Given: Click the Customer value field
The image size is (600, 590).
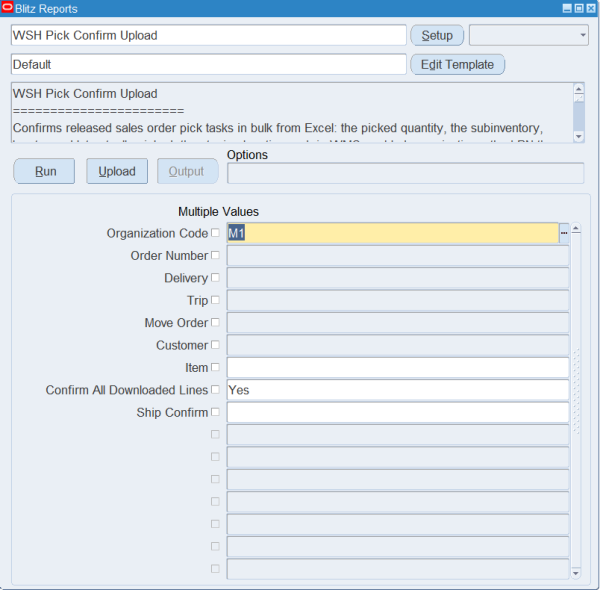Looking at the screenshot, I should click(x=398, y=345).
